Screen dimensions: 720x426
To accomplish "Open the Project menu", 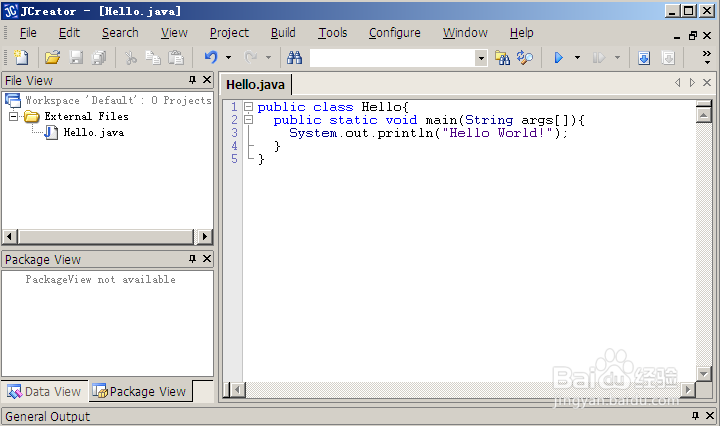I will [229, 33].
